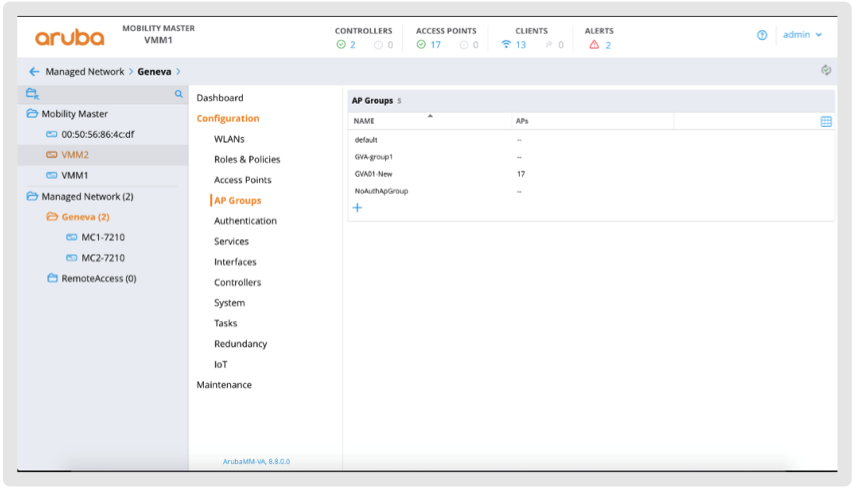The height and width of the screenshot is (488, 853).
Task: Select the MC1-7210 controller
Action: coord(102,238)
